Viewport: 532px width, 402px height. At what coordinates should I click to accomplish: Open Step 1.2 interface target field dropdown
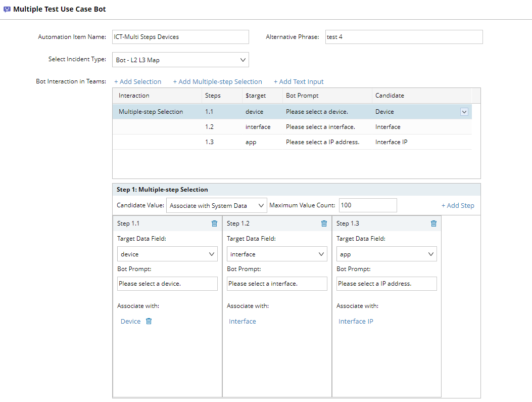click(x=277, y=254)
